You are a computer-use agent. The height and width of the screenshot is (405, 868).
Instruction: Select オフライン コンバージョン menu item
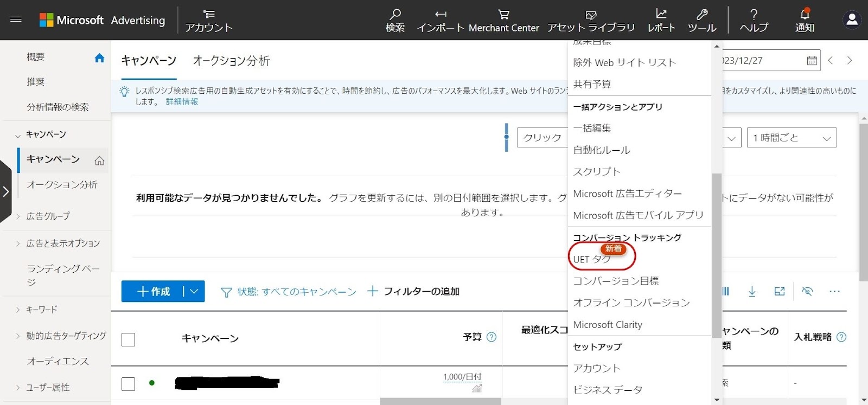pyautogui.click(x=631, y=303)
